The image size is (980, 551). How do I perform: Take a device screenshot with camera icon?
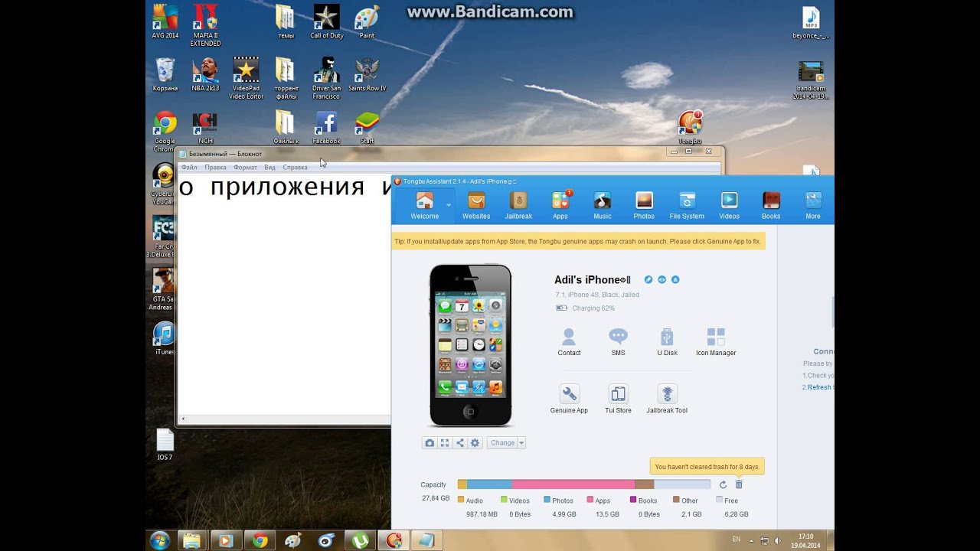(x=430, y=443)
